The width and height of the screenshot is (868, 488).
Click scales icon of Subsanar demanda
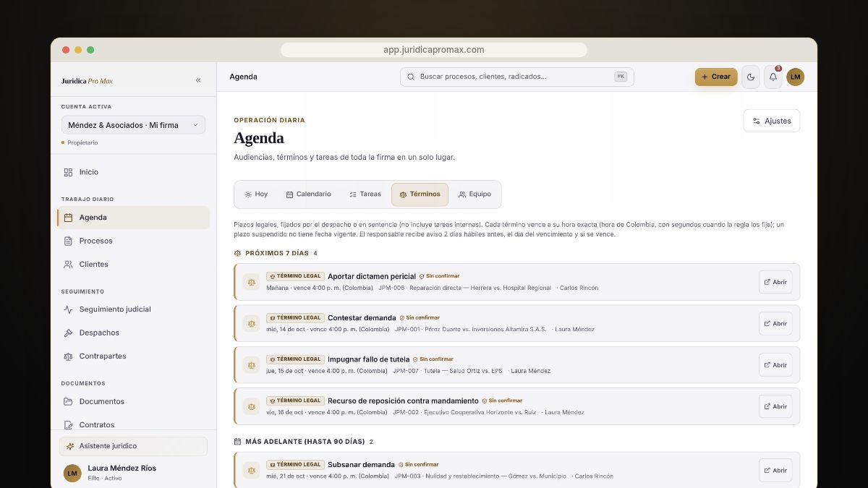[251, 470]
